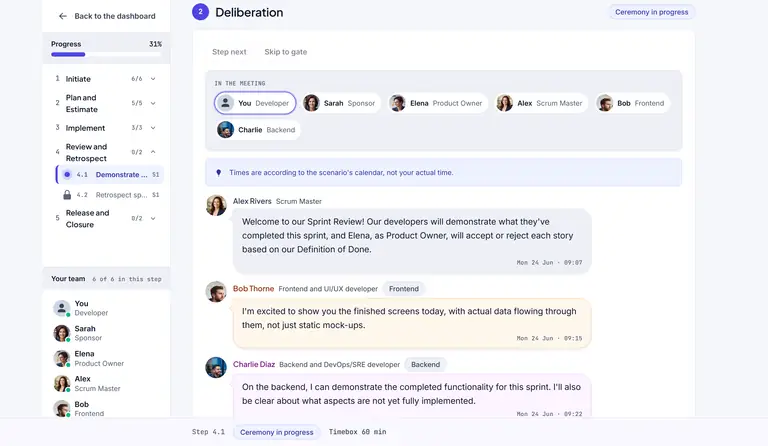768x446 pixels.
Task: Click the step 2 circle badge beside Deliberation
Action: click(200, 12)
